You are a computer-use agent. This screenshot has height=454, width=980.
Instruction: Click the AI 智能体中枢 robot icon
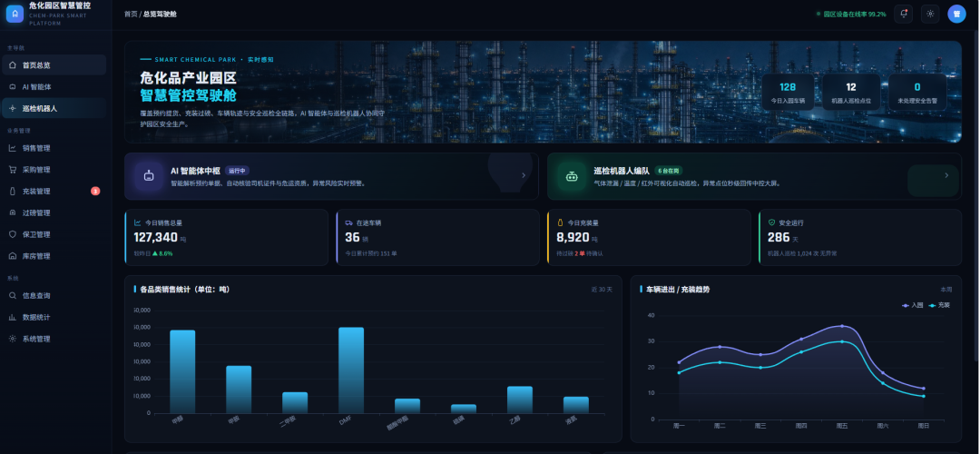click(149, 176)
